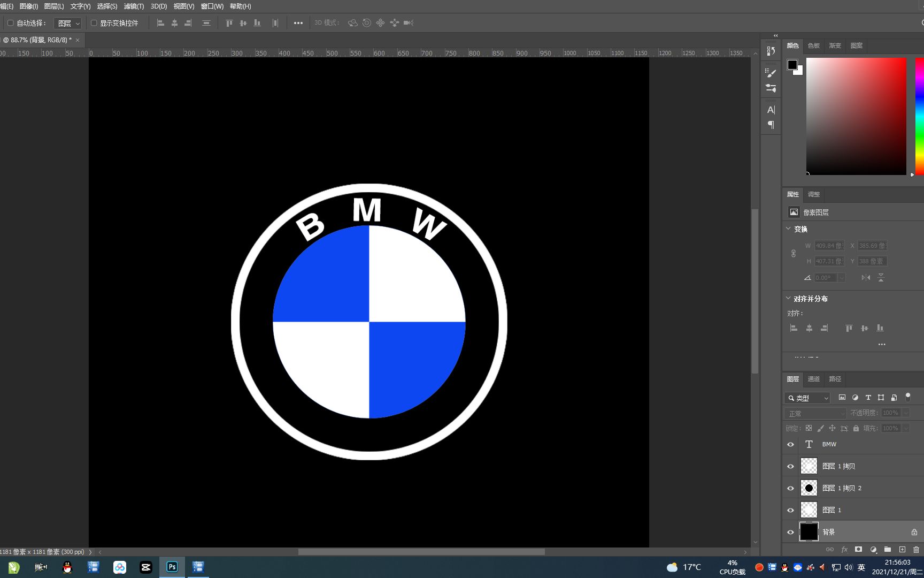Hide layer 图层 1
Image resolution: width=924 pixels, height=578 pixels.
(790, 510)
